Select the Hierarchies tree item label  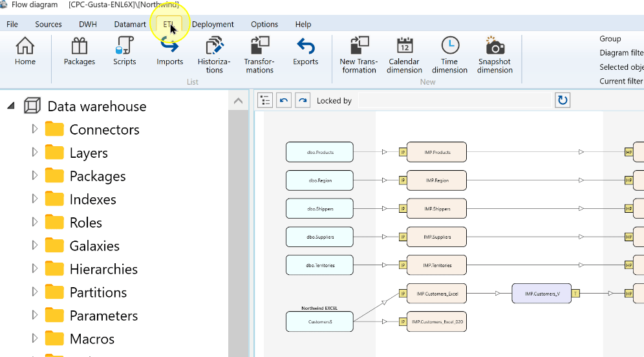click(x=103, y=269)
